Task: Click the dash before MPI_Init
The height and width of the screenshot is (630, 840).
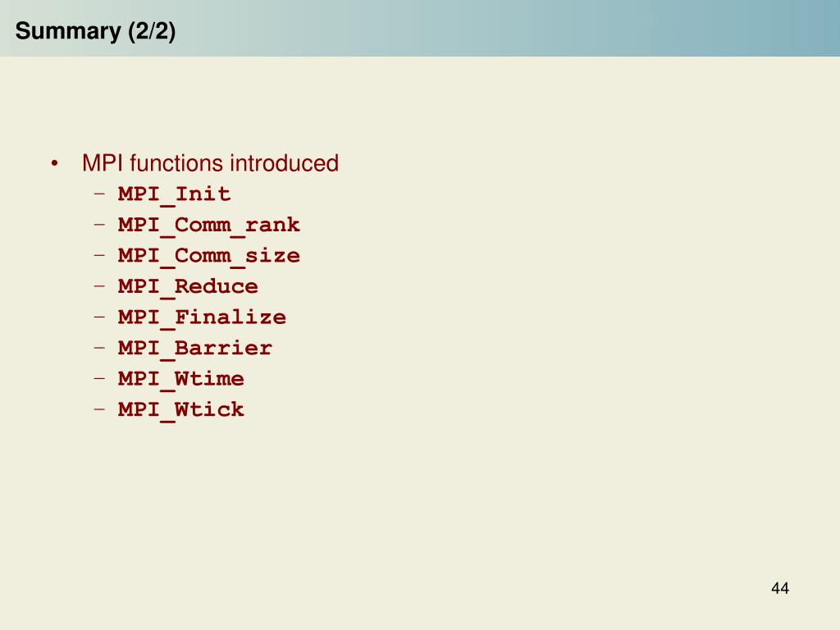Action: (99, 193)
